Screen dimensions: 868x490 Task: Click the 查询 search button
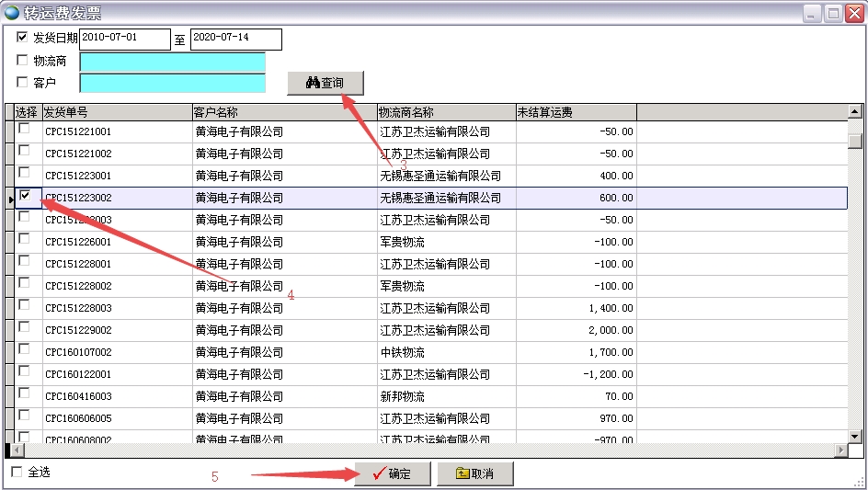[325, 83]
